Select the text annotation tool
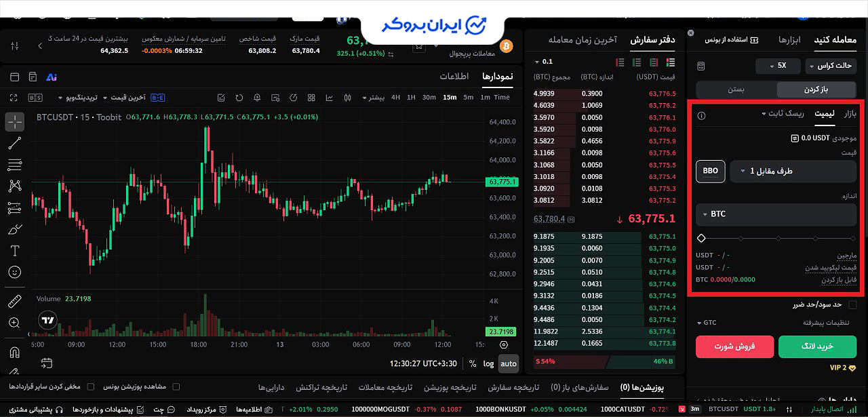The image size is (868, 417). point(15,251)
